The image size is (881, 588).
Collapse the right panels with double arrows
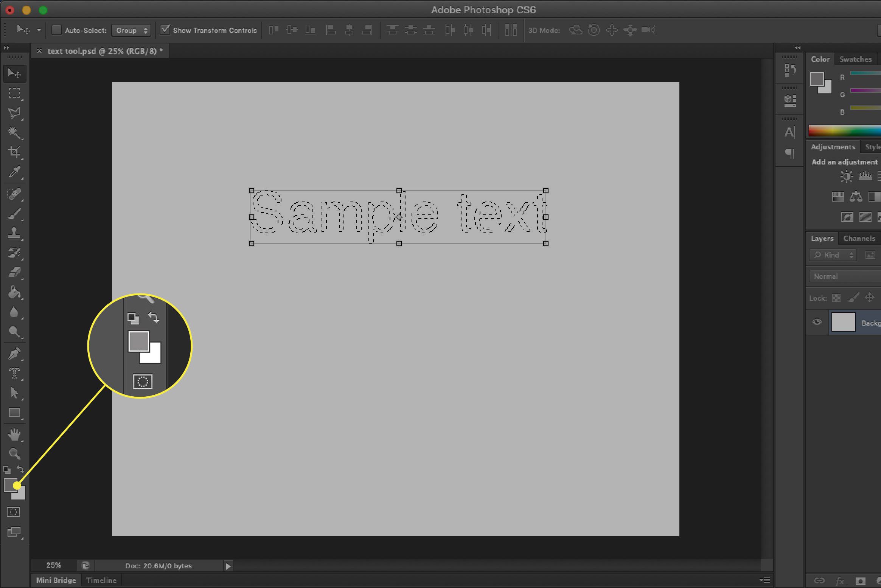click(x=798, y=48)
